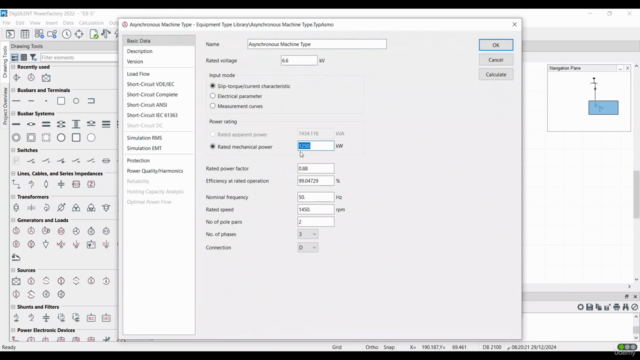Click the Calculate button
640x360 pixels.
496,75
